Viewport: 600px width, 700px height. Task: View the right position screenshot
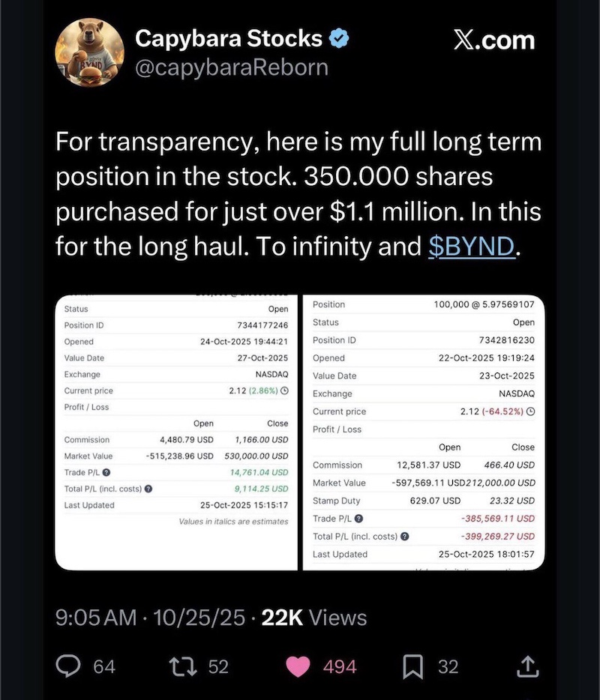click(x=424, y=431)
